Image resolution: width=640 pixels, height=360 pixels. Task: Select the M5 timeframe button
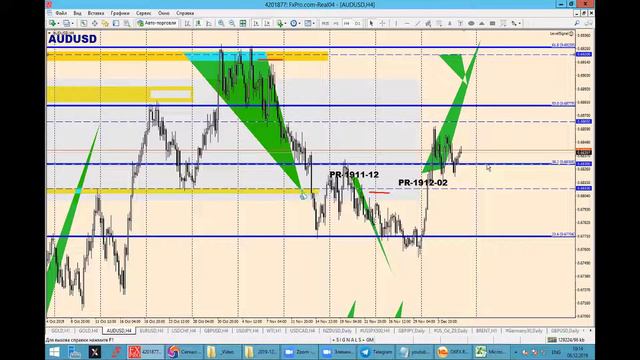click(x=325, y=24)
